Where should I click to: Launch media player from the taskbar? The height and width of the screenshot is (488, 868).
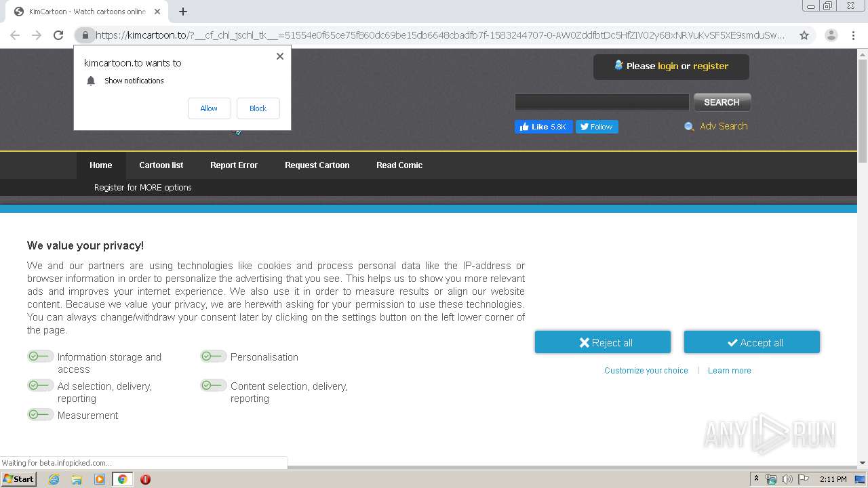click(100, 479)
